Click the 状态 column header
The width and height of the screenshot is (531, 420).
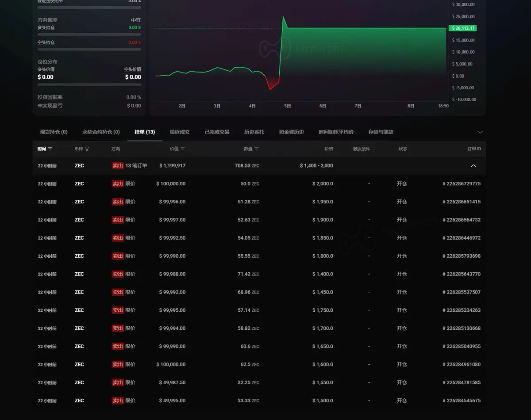point(403,149)
